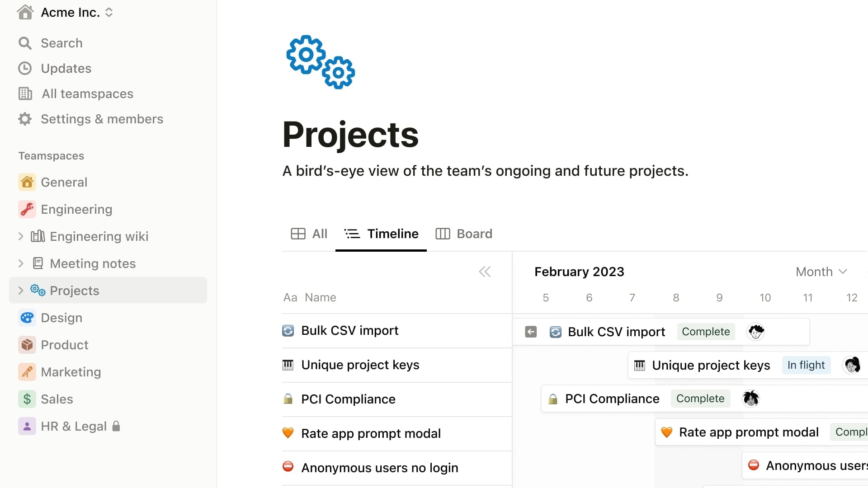Click the HR & Legal teamspace item
This screenshot has height=488, width=868.
pyautogui.click(x=73, y=426)
